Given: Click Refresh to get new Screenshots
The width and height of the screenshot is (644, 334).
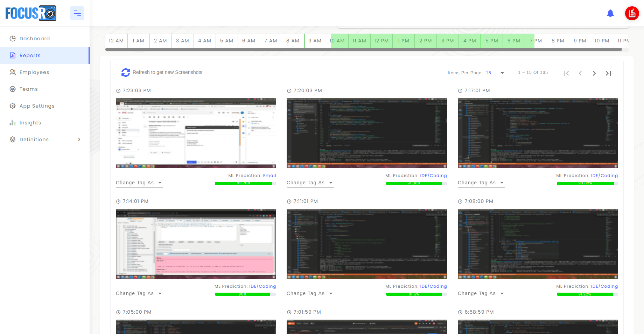Looking at the screenshot, I should [167, 73].
